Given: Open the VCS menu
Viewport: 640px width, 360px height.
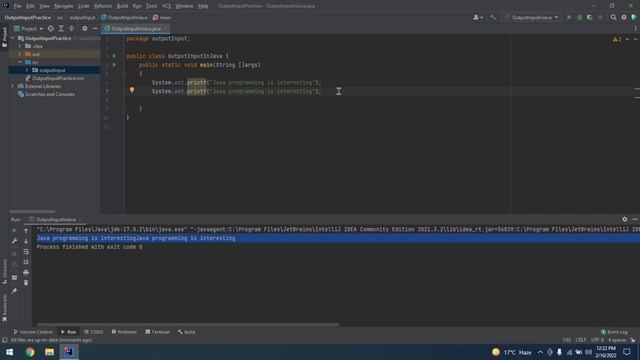Looking at the screenshot, I should click(167, 6).
